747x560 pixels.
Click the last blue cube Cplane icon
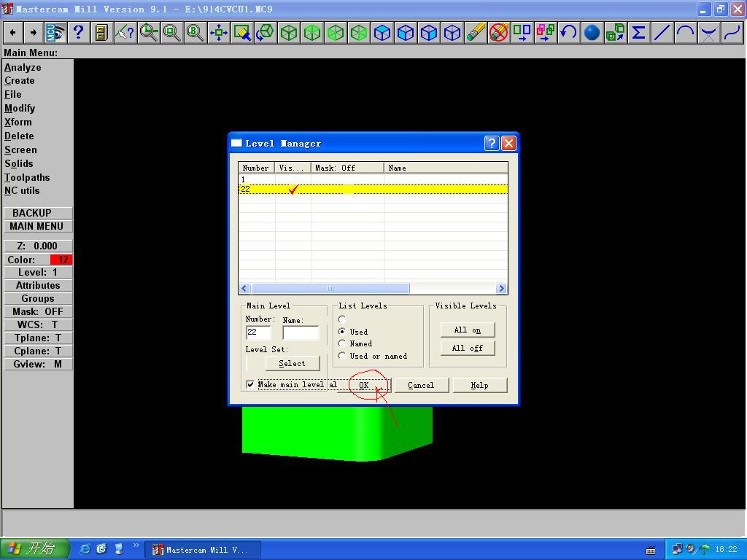[x=452, y=33]
